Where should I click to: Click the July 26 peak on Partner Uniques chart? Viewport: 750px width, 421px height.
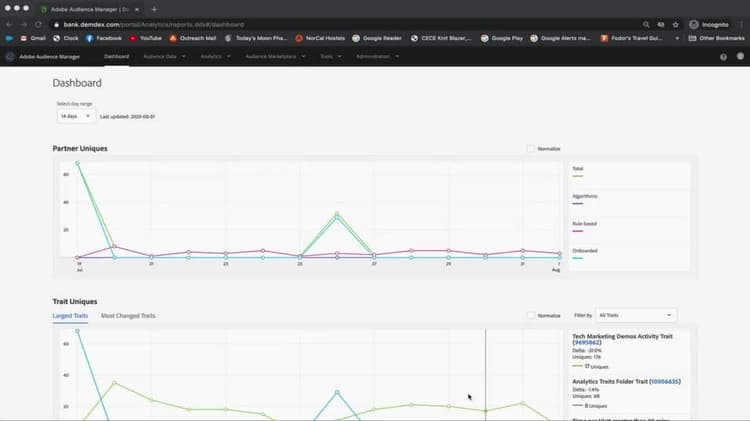pos(337,214)
